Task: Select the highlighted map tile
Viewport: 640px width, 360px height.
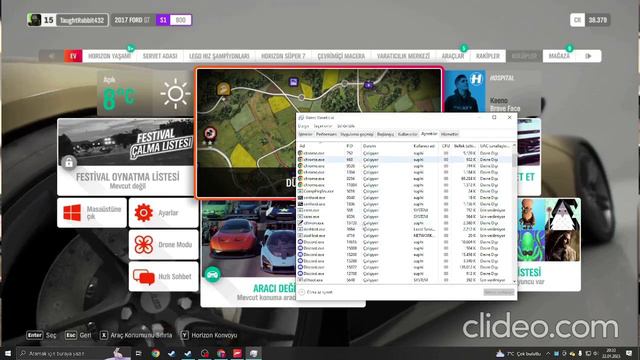Action: (318, 133)
